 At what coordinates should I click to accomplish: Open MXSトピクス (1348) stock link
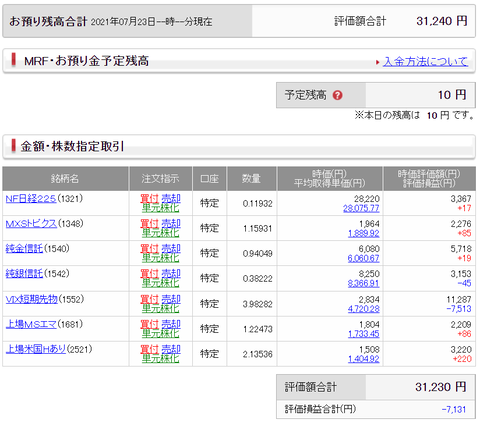tap(31, 224)
